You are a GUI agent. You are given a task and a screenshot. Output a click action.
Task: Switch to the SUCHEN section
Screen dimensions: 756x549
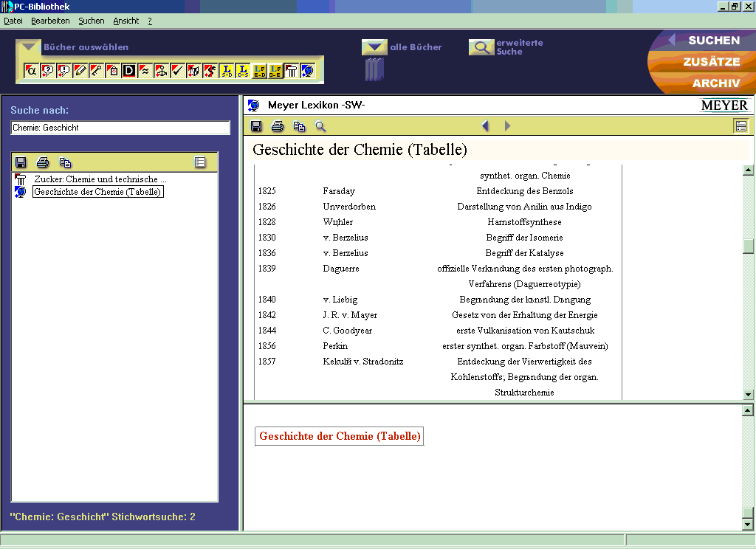714,40
